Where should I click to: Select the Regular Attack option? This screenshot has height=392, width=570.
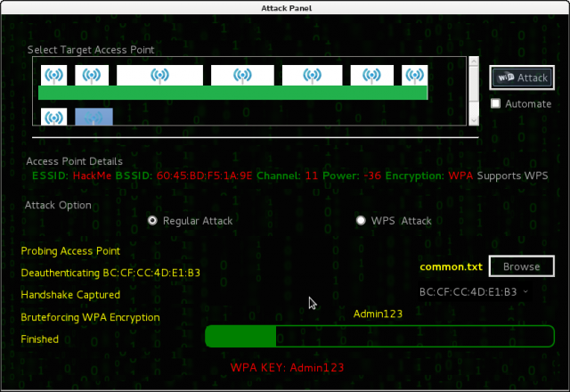tap(153, 220)
